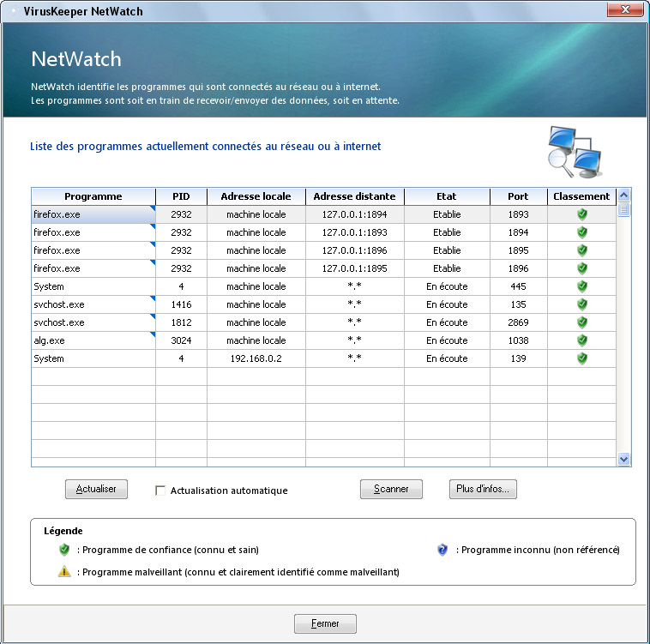Click the green shield for port 1038 row
The width and height of the screenshot is (650, 644).
(x=582, y=340)
